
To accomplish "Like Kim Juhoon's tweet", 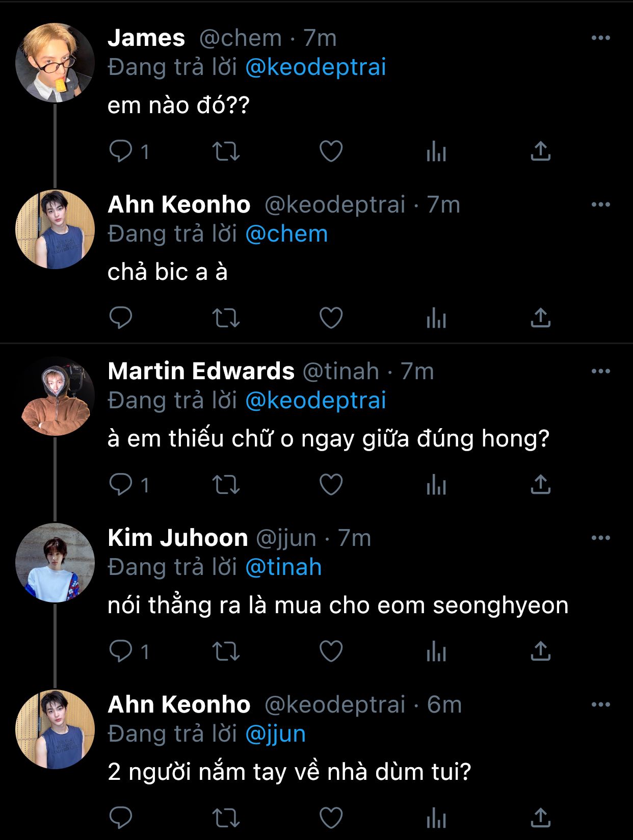I will coord(331,651).
